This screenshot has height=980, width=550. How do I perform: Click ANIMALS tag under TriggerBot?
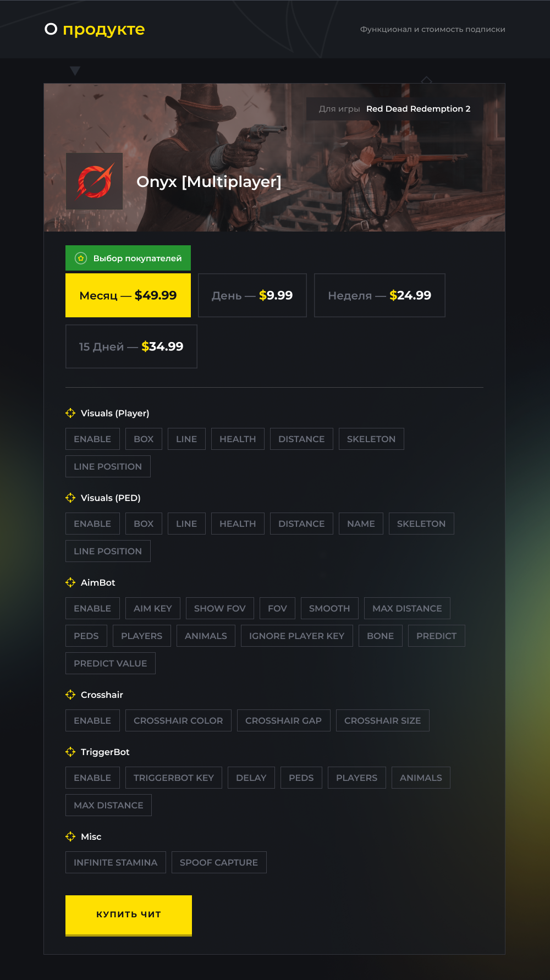pos(421,778)
